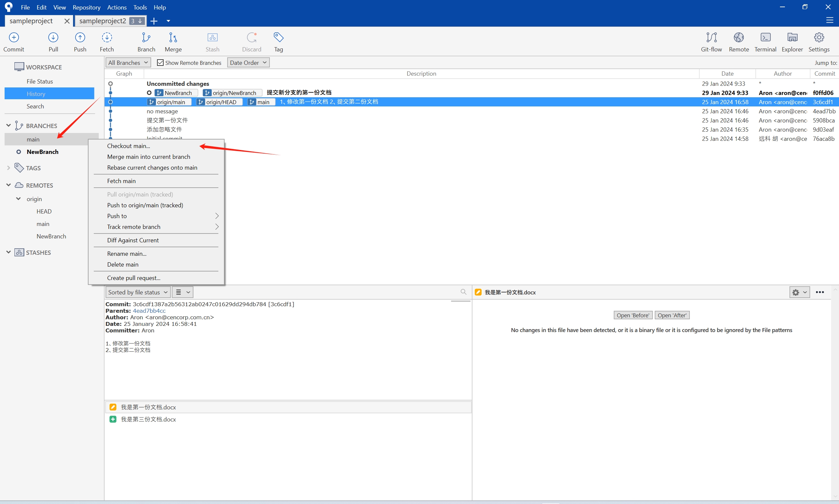Toggle Show Remote Branches checkbox
Image resolution: width=839 pixels, height=504 pixels.
[160, 63]
